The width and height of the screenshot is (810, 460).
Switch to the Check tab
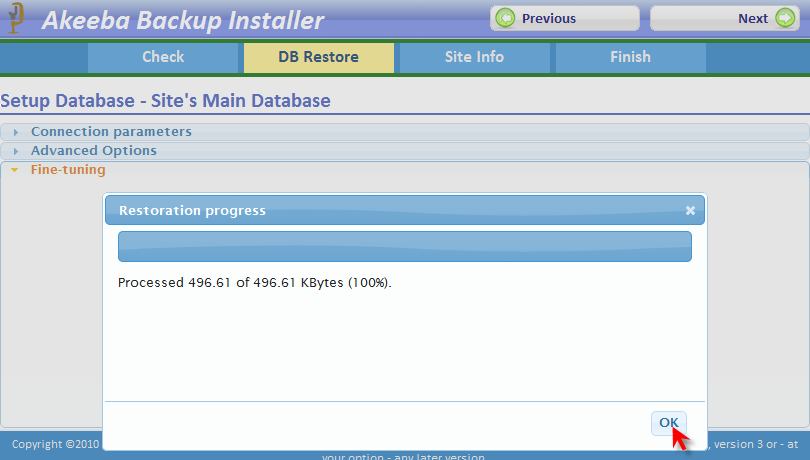163,57
